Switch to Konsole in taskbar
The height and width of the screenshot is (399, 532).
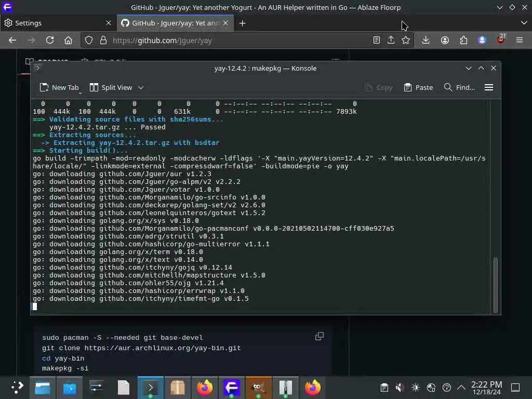tap(151, 388)
